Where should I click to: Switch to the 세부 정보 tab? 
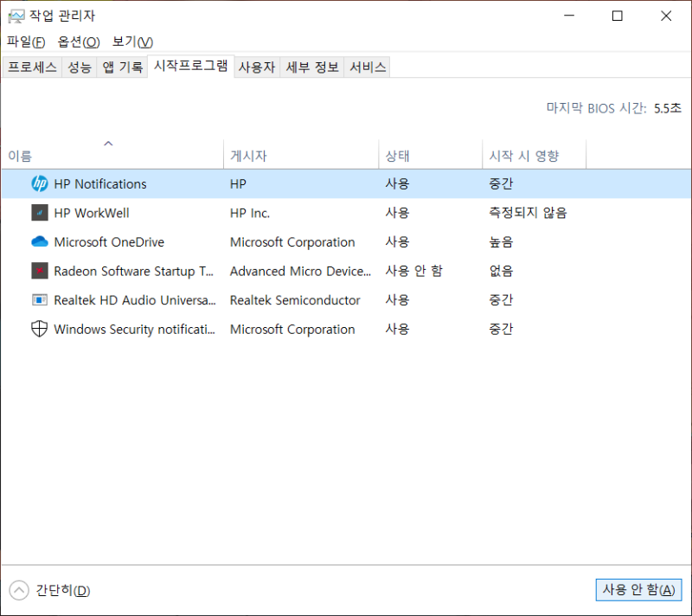[x=312, y=67]
